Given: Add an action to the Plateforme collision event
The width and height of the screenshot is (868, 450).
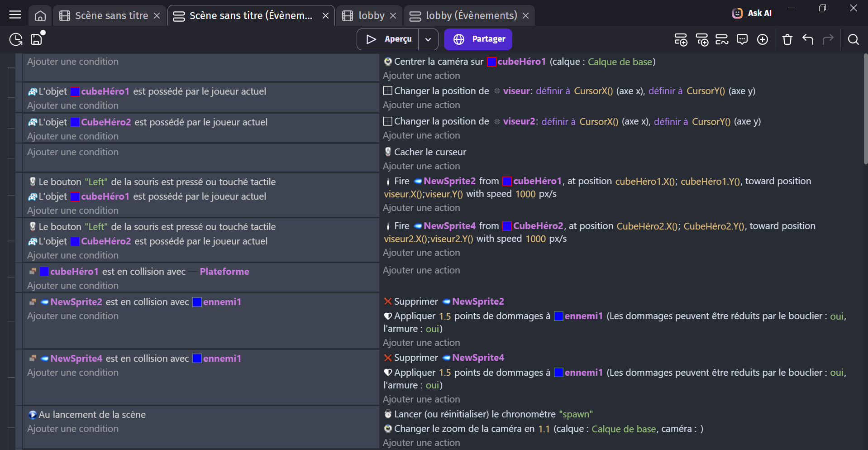Looking at the screenshot, I should 421,270.
